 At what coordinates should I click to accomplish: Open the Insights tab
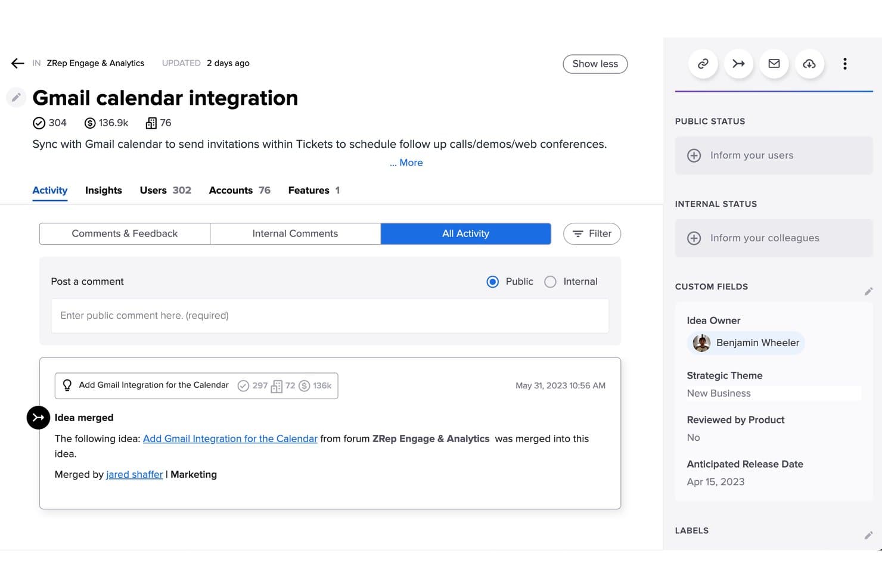coord(104,191)
